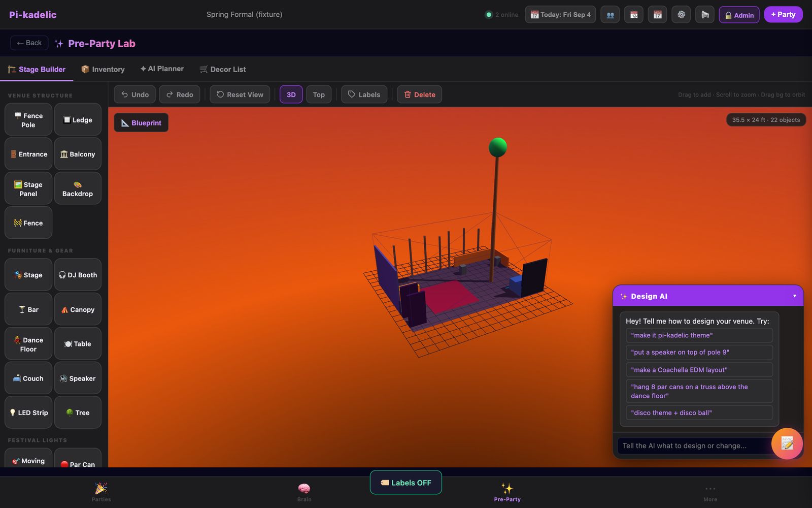Screen dimensions: 812x508
Task: Delete the selected object
Action: click(420, 94)
